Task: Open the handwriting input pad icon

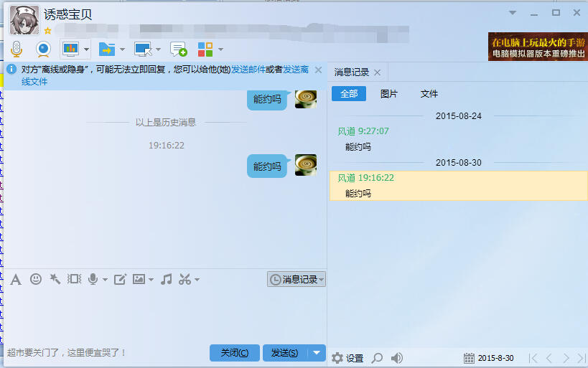Action: (x=120, y=279)
